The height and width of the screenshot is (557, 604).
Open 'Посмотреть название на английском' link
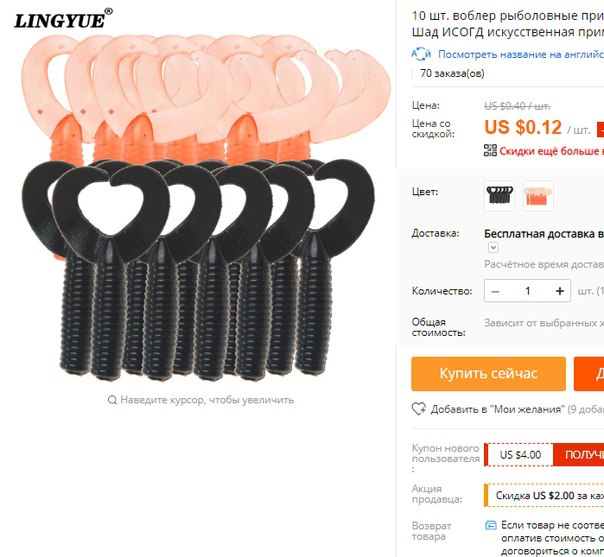(x=521, y=54)
